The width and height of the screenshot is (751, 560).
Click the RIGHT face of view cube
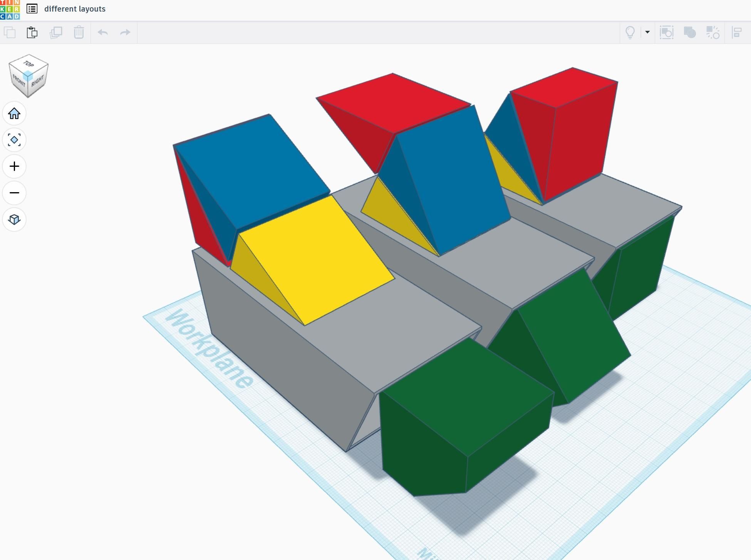(38, 81)
